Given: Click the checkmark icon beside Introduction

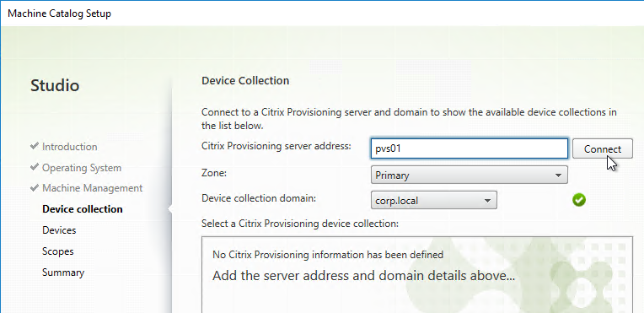Looking at the screenshot, I should click(x=35, y=147).
